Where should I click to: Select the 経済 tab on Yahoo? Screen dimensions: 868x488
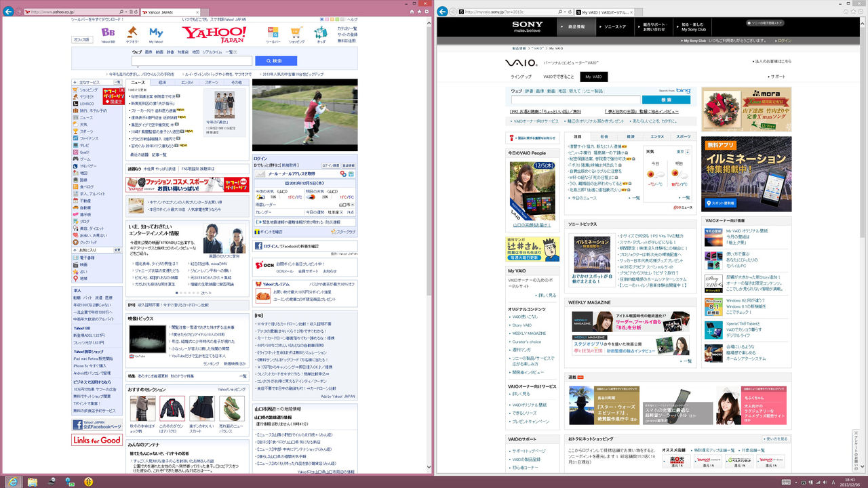tap(162, 82)
